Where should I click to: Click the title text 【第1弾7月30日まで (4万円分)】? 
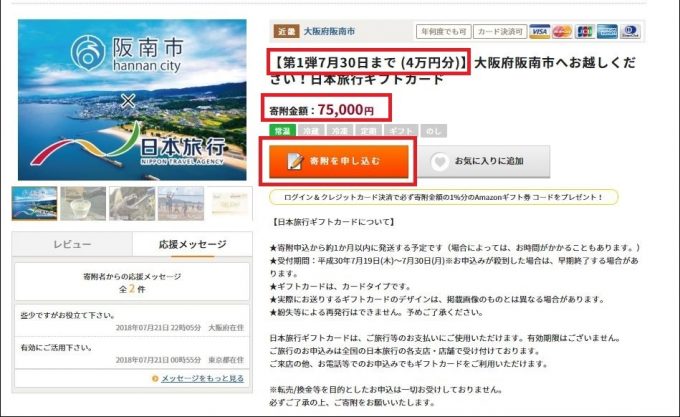pyautogui.click(x=369, y=63)
